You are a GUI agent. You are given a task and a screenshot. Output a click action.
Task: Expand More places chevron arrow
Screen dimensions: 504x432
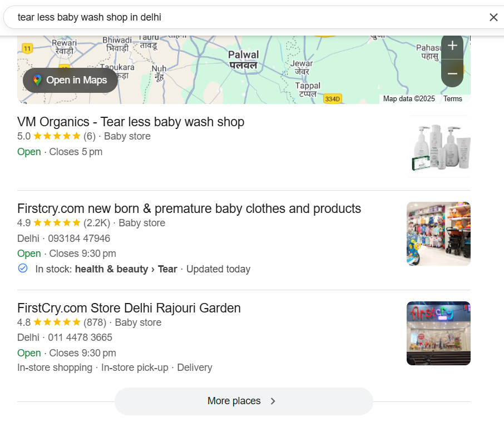(x=273, y=401)
